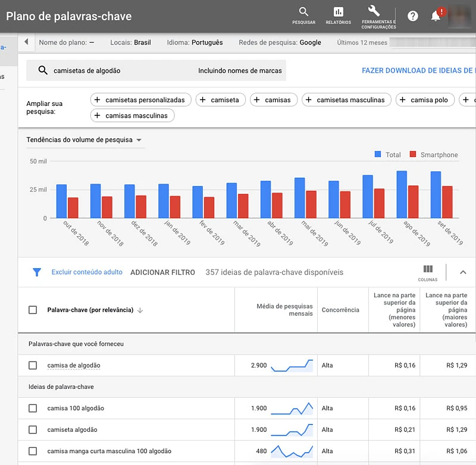Sort by Palavra-chave (por relevância) header

[x=90, y=310]
